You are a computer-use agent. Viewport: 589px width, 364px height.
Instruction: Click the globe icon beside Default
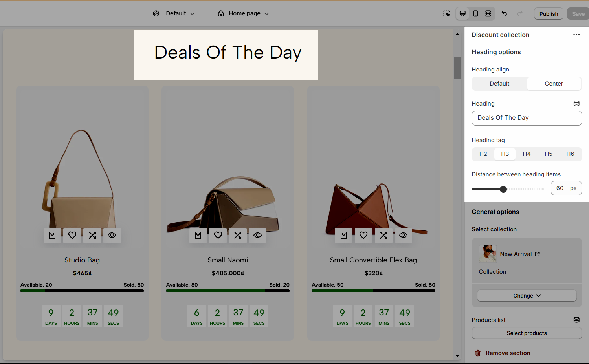point(156,13)
